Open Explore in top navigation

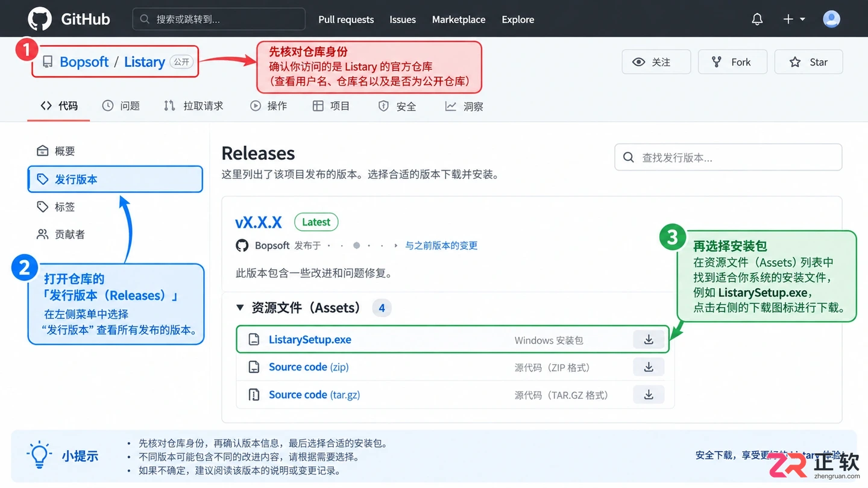click(x=518, y=19)
